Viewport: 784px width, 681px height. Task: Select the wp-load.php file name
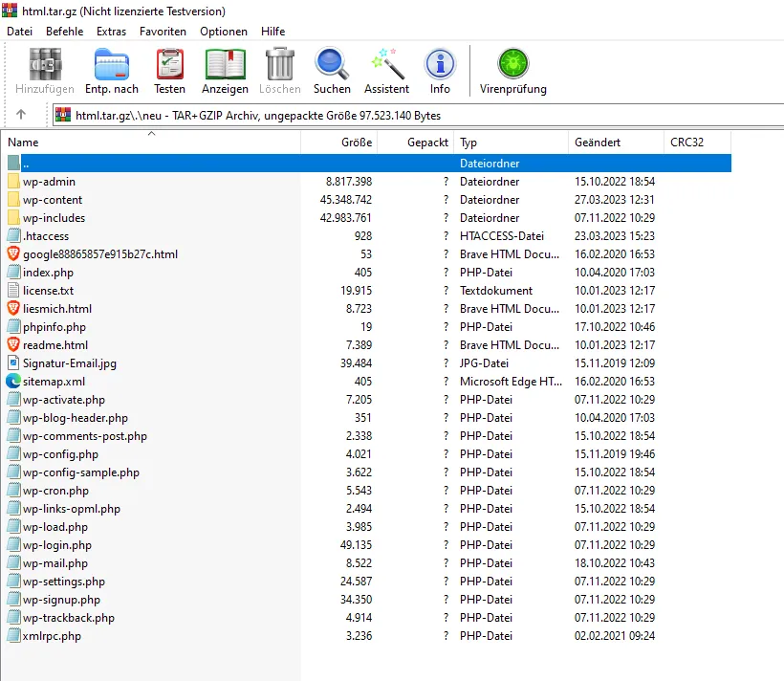click(x=55, y=526)
